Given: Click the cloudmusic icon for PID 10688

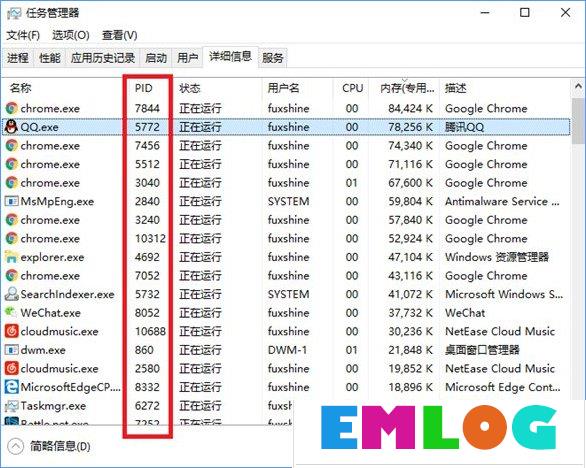Looking at the screenshot, I should click(12, 331).
